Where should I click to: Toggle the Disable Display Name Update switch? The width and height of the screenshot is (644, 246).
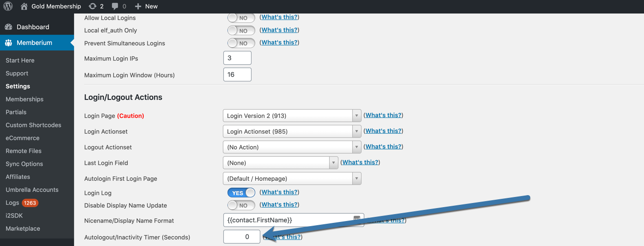(x=241, y=205)
